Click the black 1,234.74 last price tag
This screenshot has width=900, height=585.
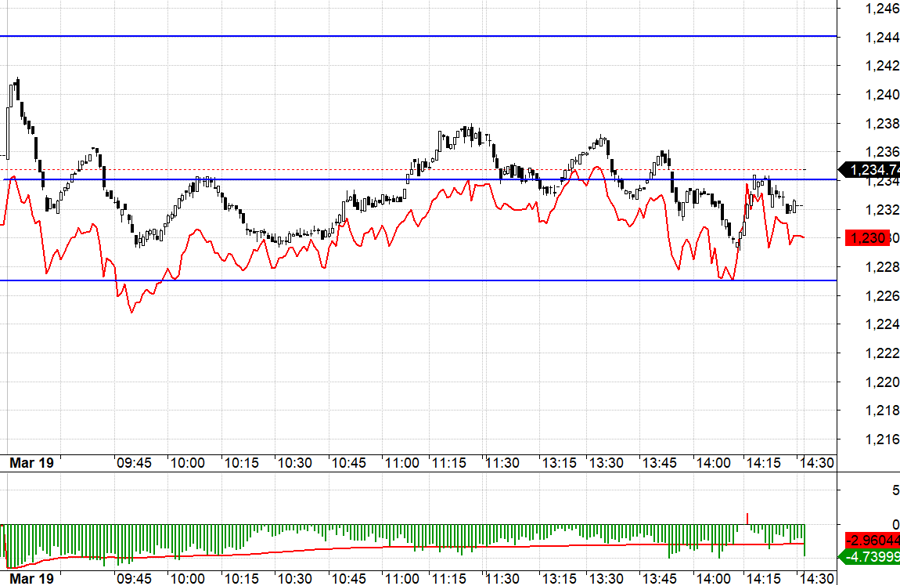point(869,170)
